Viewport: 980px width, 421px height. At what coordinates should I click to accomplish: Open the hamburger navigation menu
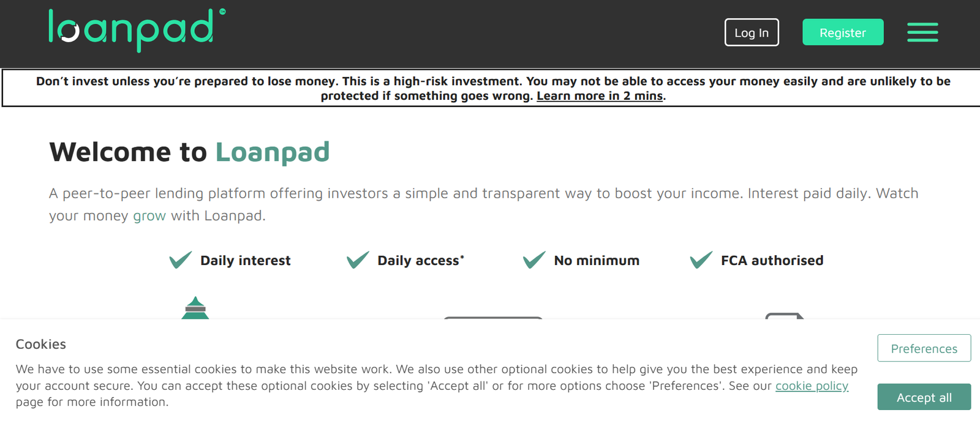(922, 32)
